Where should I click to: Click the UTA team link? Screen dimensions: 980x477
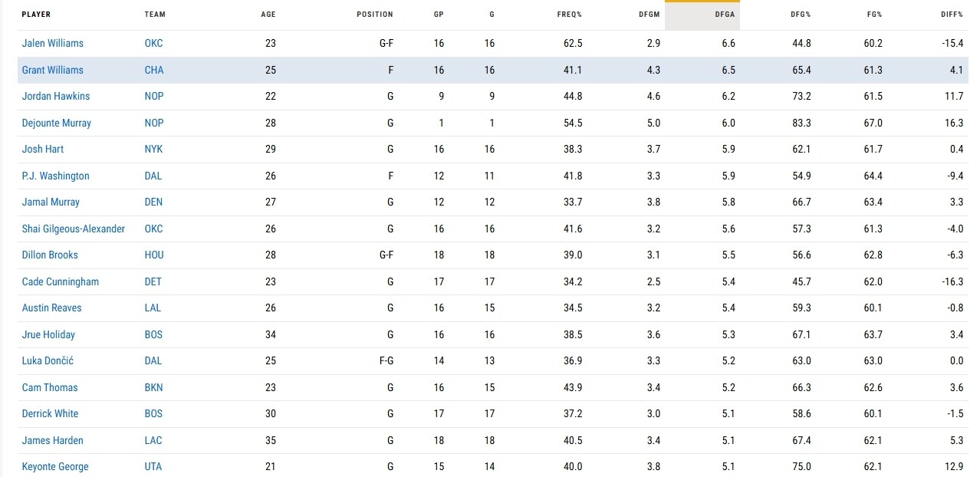pyautogui.click(x=153, y=466)
